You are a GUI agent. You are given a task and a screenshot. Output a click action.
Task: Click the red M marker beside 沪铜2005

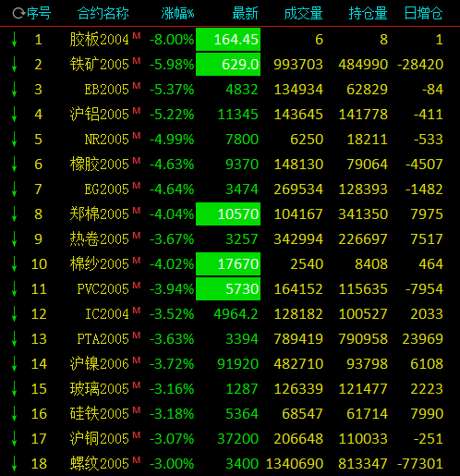137,435
